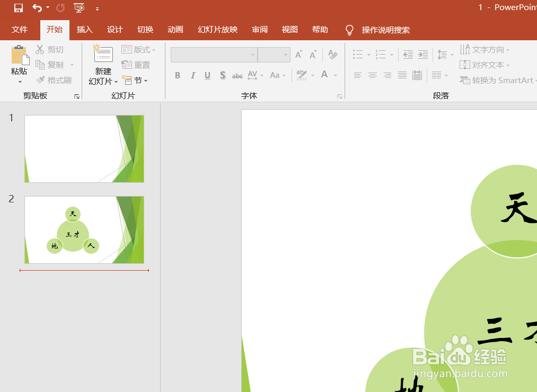Toggle Bold formatting
Viewport: 537px width, 392px height.
coord(178,75)
